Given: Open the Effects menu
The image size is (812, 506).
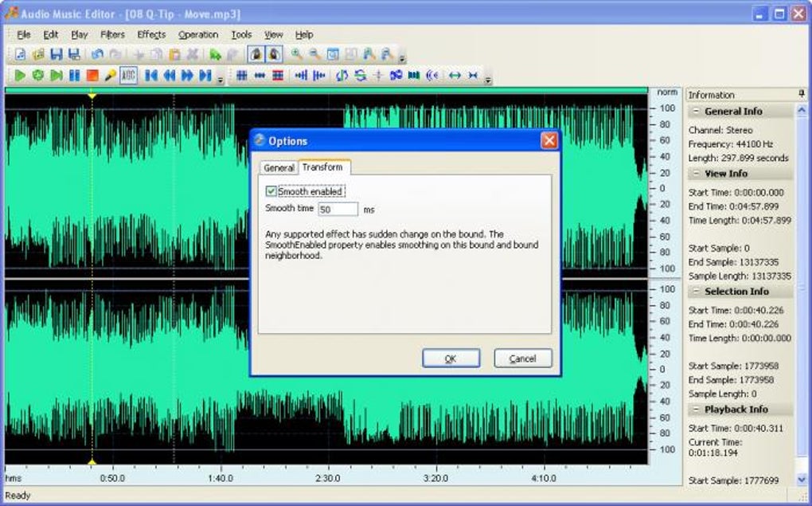Looking at the screenshot, I should [151, 35].
